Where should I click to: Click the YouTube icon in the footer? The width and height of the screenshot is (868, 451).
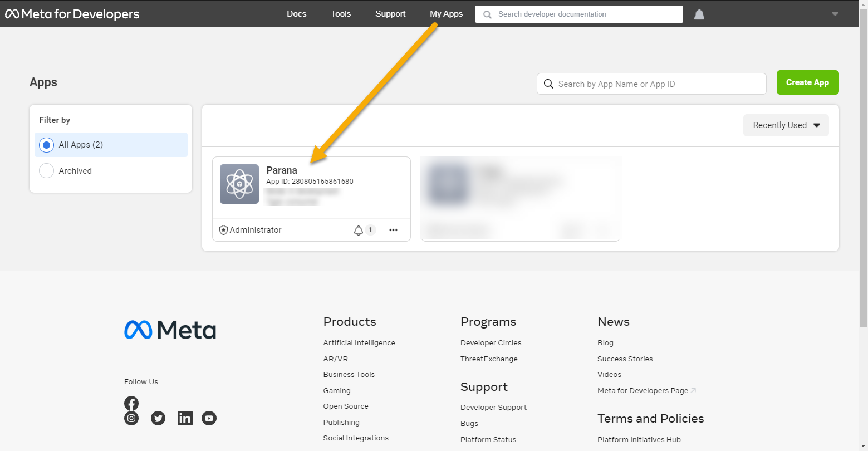coord(209,418)
